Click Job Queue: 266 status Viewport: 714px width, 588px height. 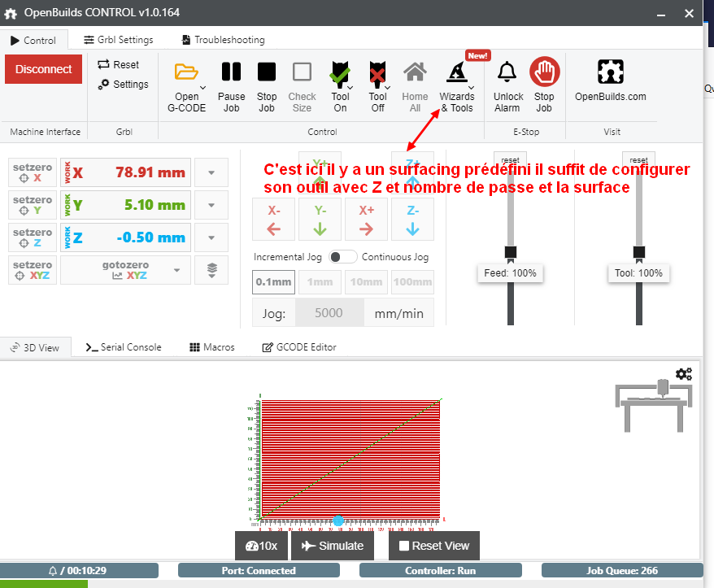click(x=622, y=570)
